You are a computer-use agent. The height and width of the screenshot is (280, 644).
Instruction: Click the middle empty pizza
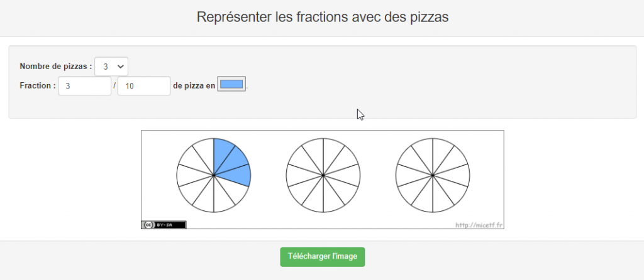[x=323, y=175]
